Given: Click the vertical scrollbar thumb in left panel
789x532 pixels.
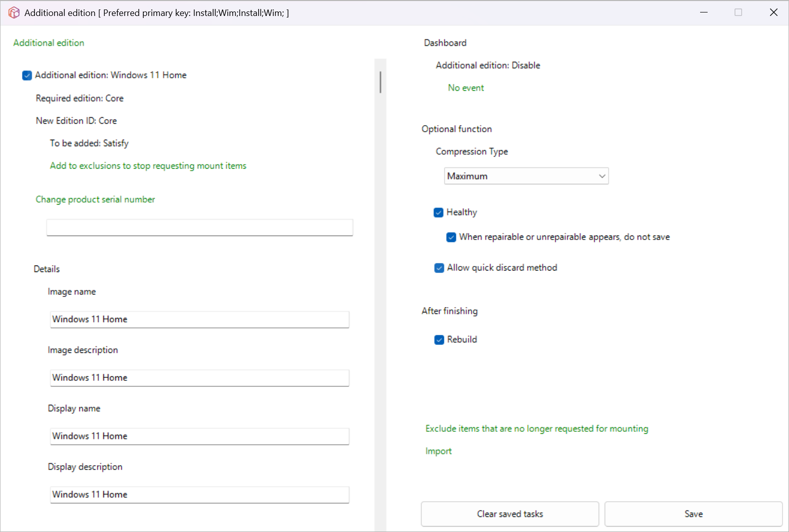Looking at the screenshot, I should click(x=380, y=82).
